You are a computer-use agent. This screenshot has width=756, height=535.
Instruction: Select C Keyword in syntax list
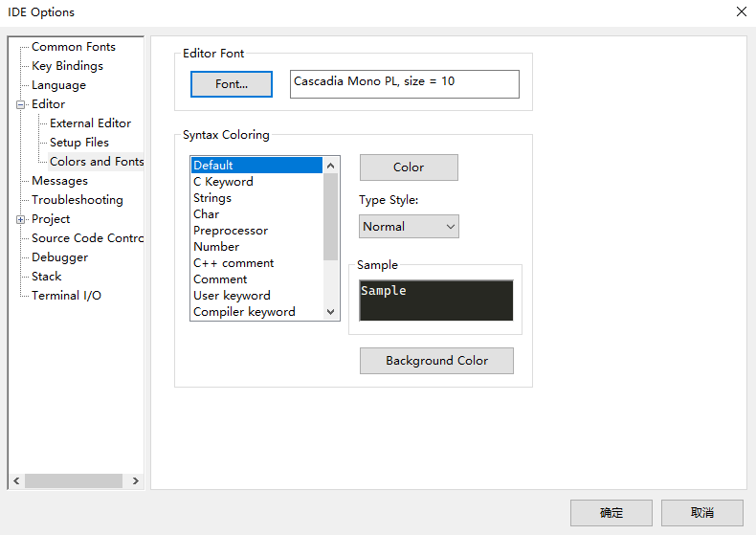coord(257,182)
